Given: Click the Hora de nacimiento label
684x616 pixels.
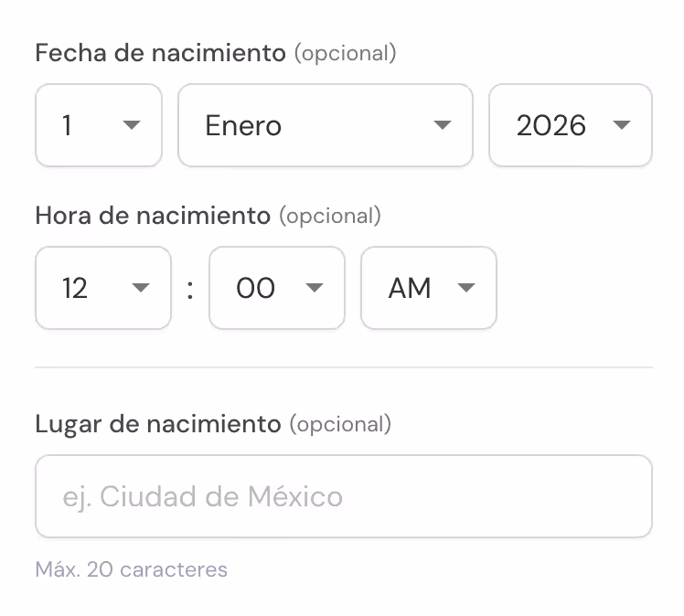Looking at the screenshot, I should (153, 216).
